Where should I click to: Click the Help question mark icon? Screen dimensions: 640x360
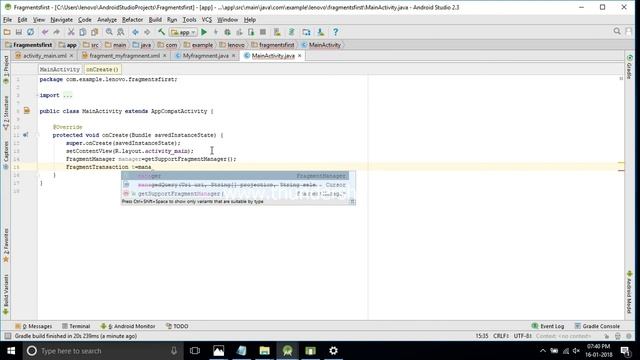tap(336, 32)
